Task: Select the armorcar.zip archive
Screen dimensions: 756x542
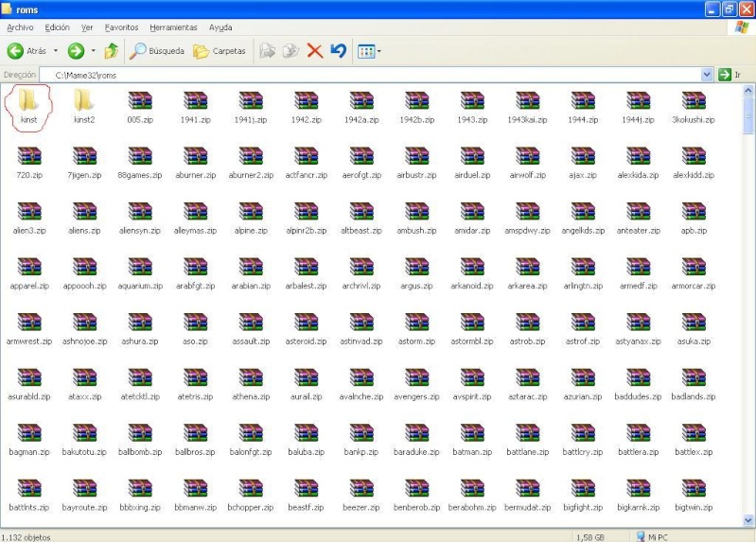Action: point(694,273)
